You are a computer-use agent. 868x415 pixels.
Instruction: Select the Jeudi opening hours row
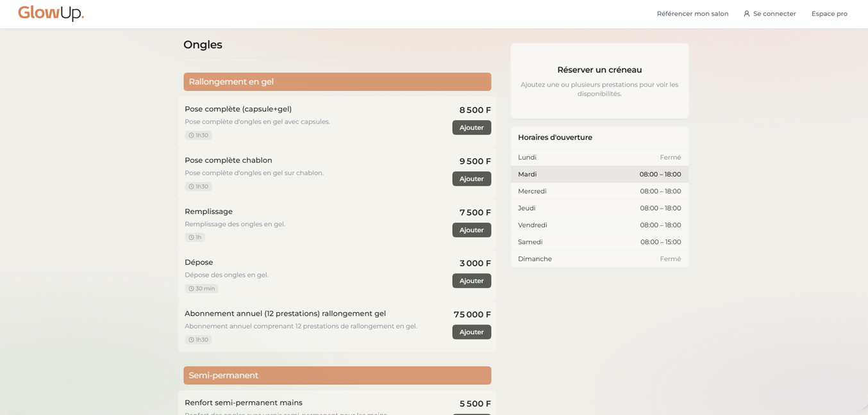pyautogui.click(x=599, y=208)
